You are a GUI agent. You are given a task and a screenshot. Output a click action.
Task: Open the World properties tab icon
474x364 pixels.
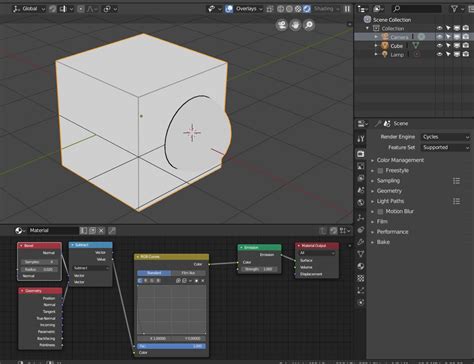coord(361,202)
